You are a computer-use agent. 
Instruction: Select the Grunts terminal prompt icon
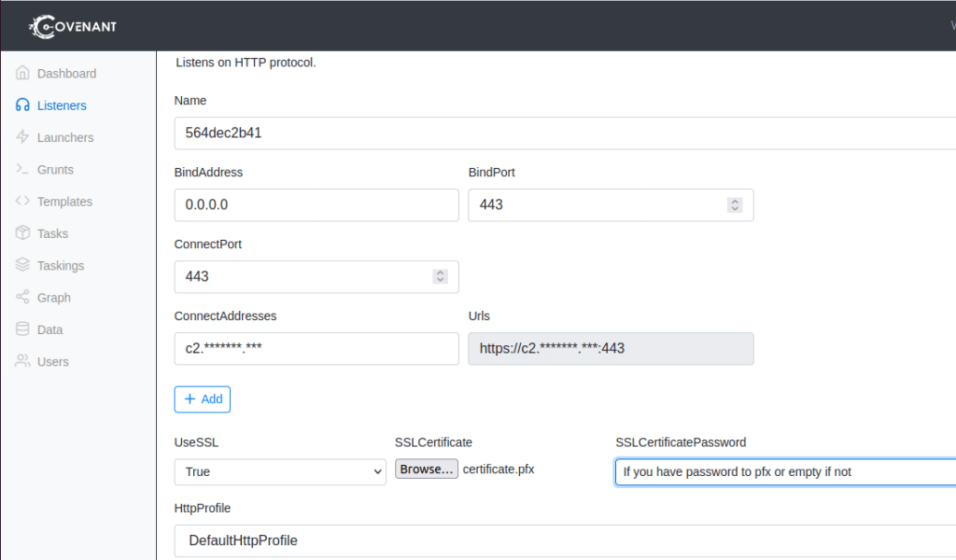(23, 170)
